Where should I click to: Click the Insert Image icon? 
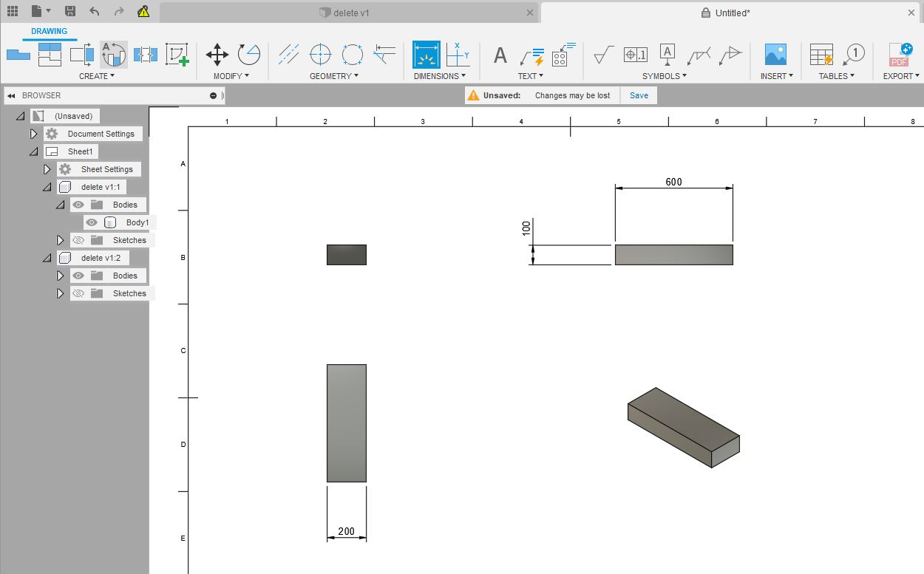[x=775, y=55]
